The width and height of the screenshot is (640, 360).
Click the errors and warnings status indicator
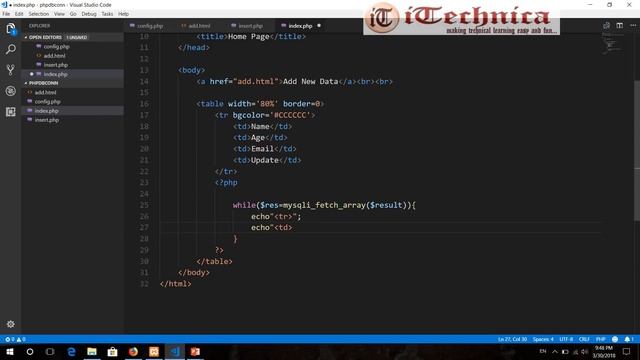tap(15, 339)
